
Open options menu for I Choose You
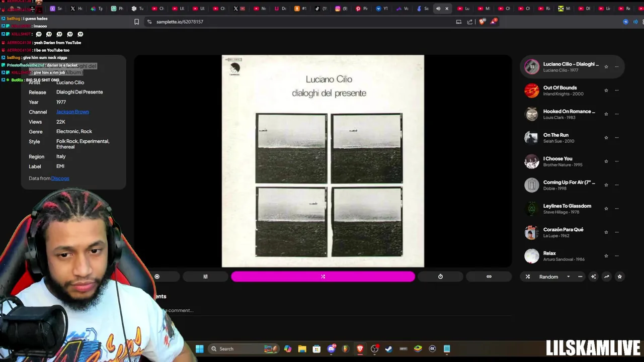coord(617,161)
